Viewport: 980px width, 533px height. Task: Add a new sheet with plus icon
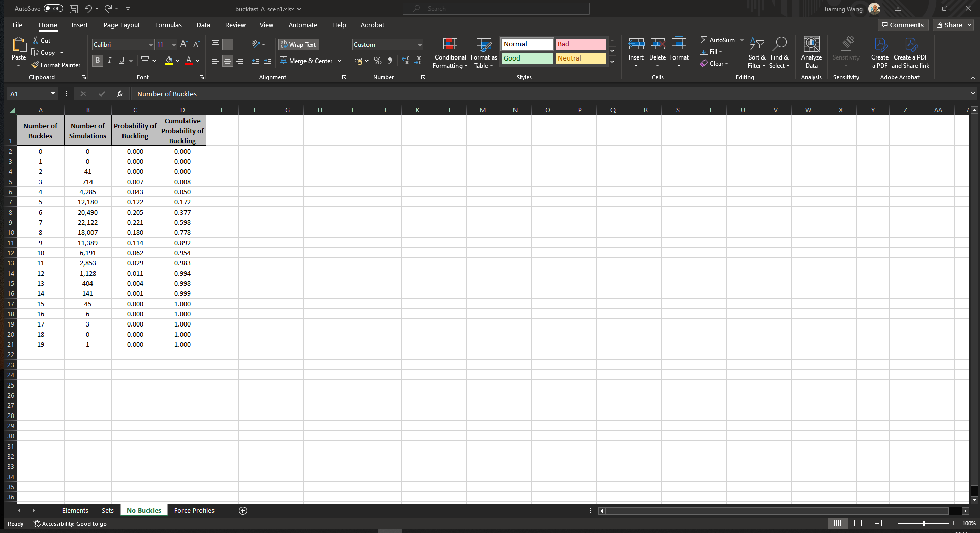[243, 511]
